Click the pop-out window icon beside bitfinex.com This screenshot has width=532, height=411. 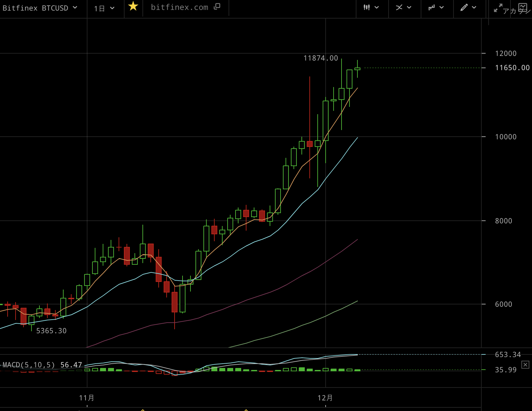tap(217, 7)
